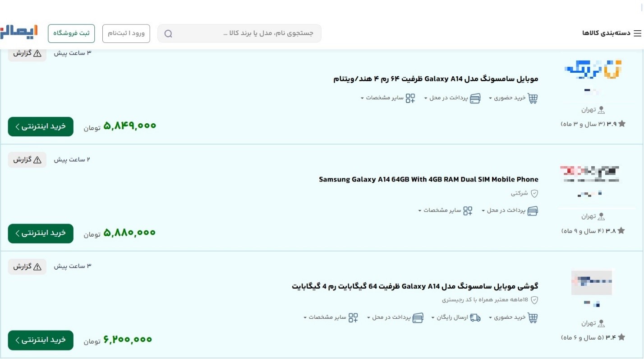Report the second listing with گزارش button
The width and height of the screenshot is (644, 359).
point(27,160)
